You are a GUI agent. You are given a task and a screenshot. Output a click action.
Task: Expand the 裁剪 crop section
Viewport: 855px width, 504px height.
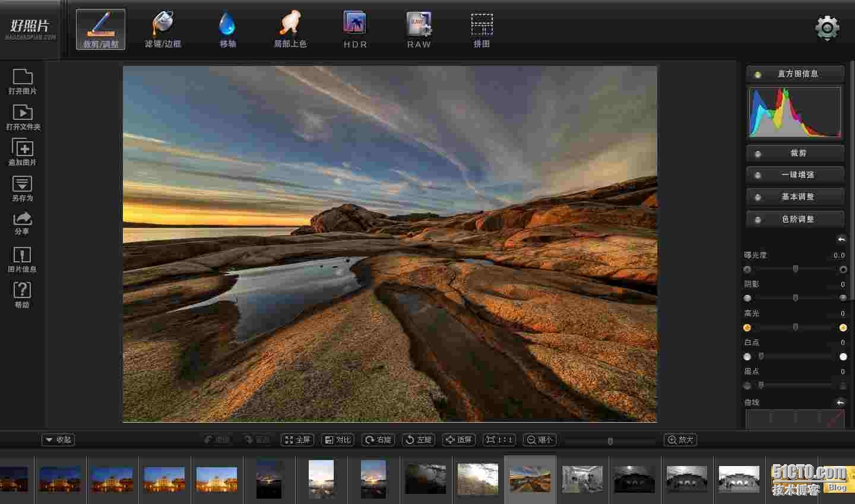tap(795, 153)
